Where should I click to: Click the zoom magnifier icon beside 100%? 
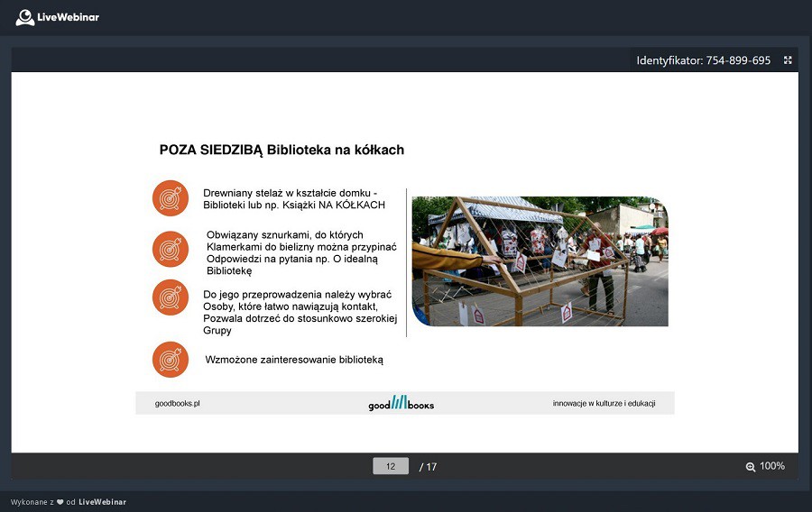point(751,467)
